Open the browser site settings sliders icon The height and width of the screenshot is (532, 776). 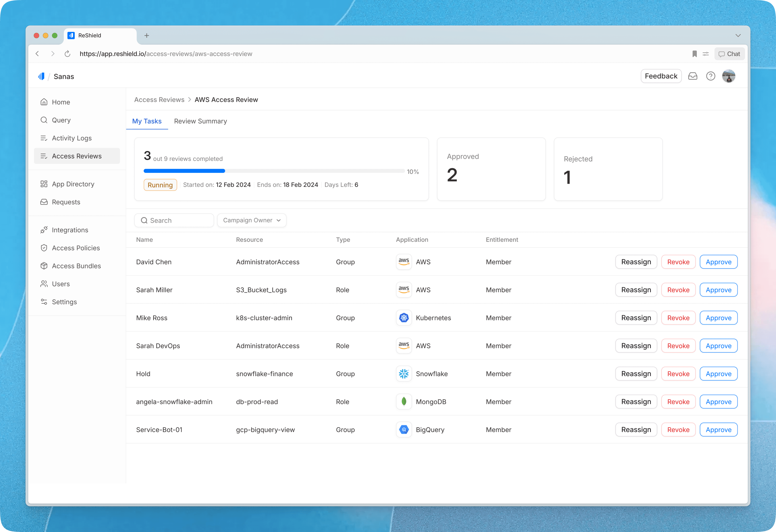click(706, 54)
